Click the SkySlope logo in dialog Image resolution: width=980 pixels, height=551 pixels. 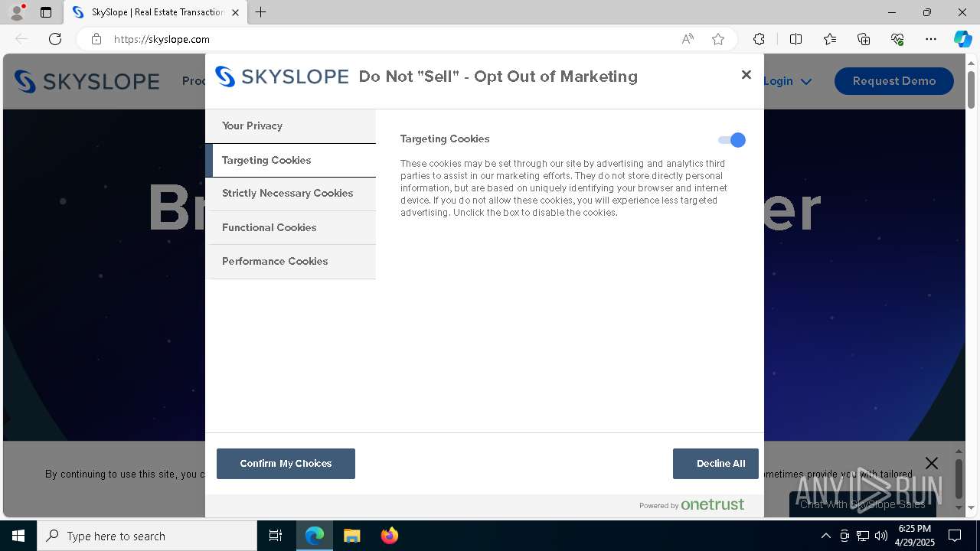pos(282,77)
